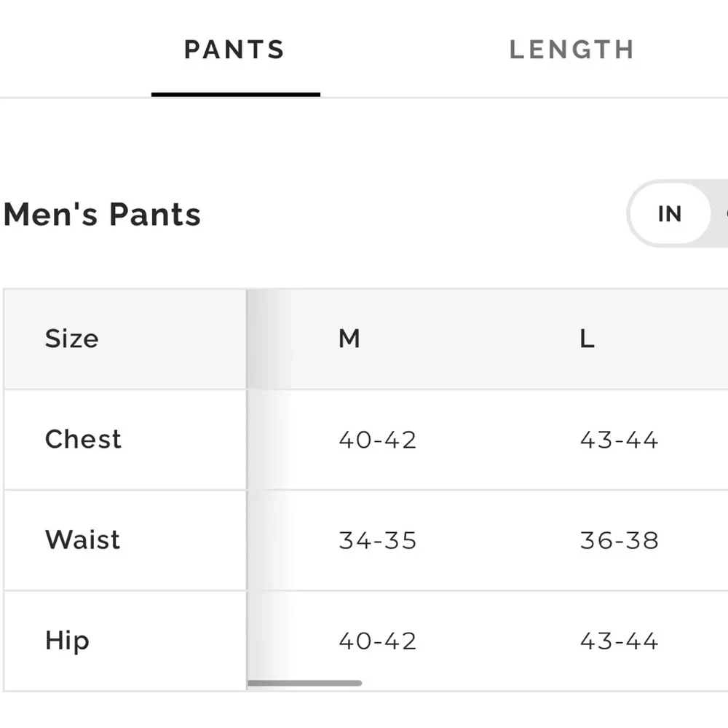The width and height of the screenshot is (728, 728).
Task: Click the Hip value for size M
Action: [377, 641]
